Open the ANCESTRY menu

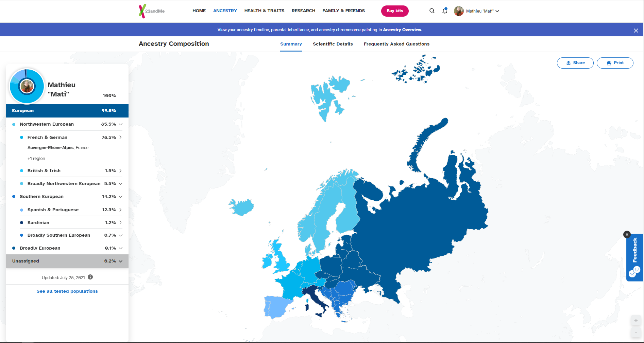point(225,11)
